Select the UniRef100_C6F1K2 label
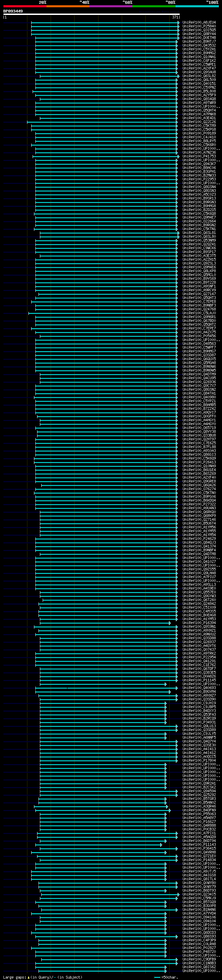Viewport: 222px width, 980px height. pyautogui.click(x=199, y=61)
